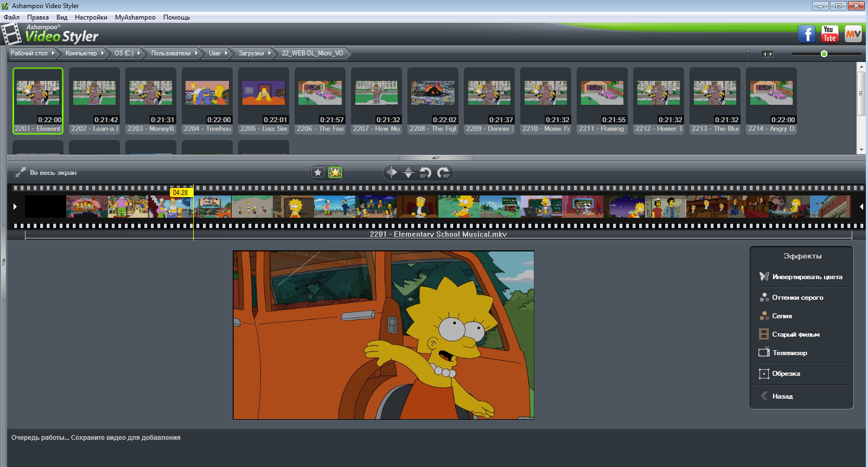The height and width of the screenshot is (467, 868).
Task: Apply the Invert colors effect icon
Action: [764, 276]
